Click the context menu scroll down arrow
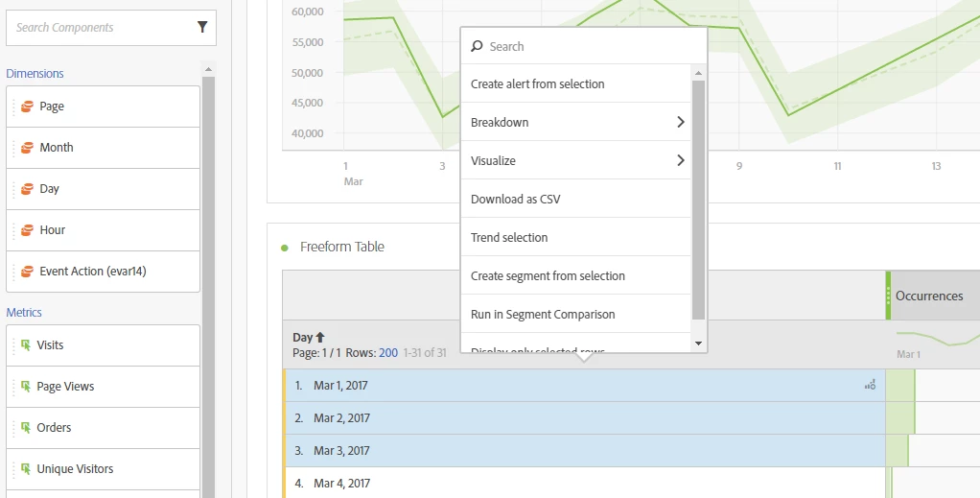 pos(698,343)
